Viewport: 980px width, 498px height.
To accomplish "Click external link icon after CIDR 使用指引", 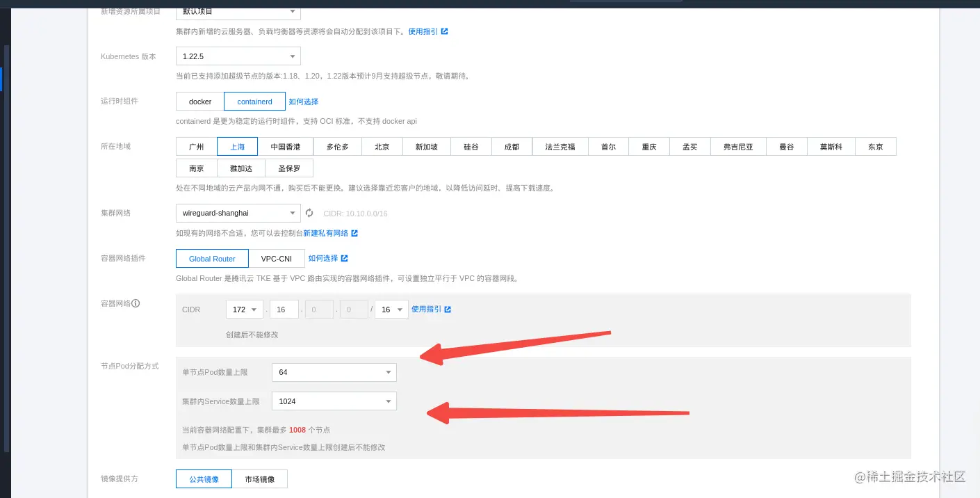I will click(448, 309).
